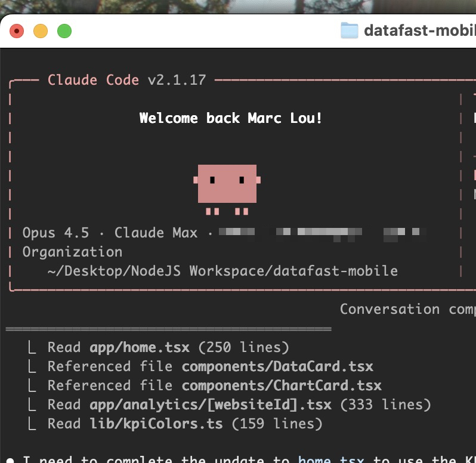Click the Claude Code pixel mascot

tap(227, 190)
